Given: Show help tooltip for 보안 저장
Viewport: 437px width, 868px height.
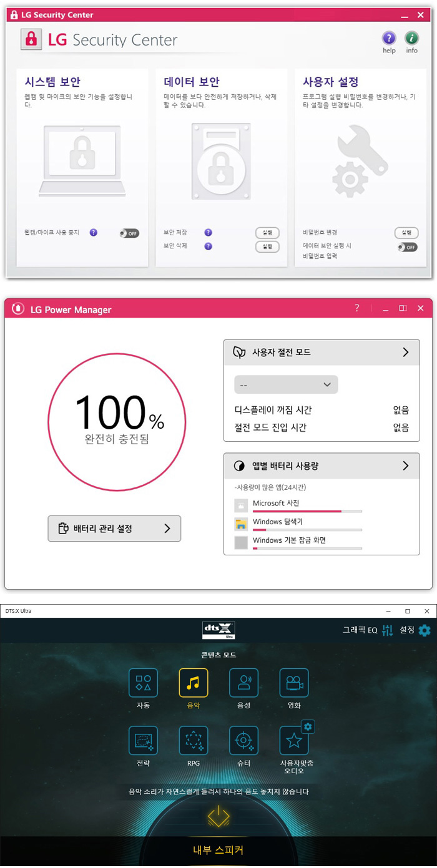Looking at the screenshot, I should tap(208, 232).
